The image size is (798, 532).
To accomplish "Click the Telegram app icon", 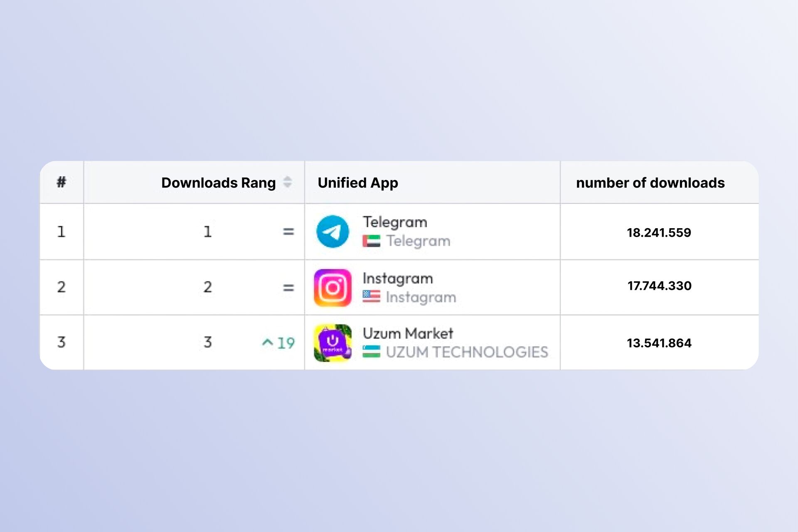I will [x=332, y=232].
